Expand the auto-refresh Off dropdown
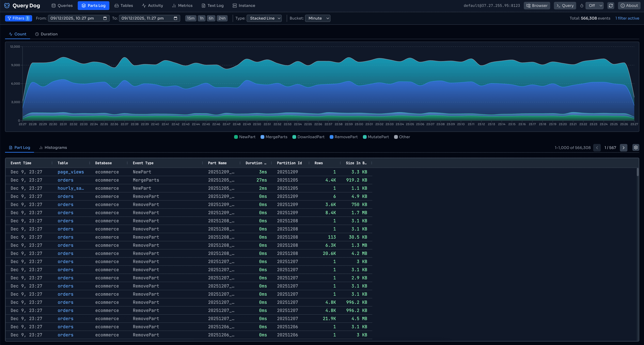Screen dimensions: 644x345 pyautogui.click(x=595, y=6)
